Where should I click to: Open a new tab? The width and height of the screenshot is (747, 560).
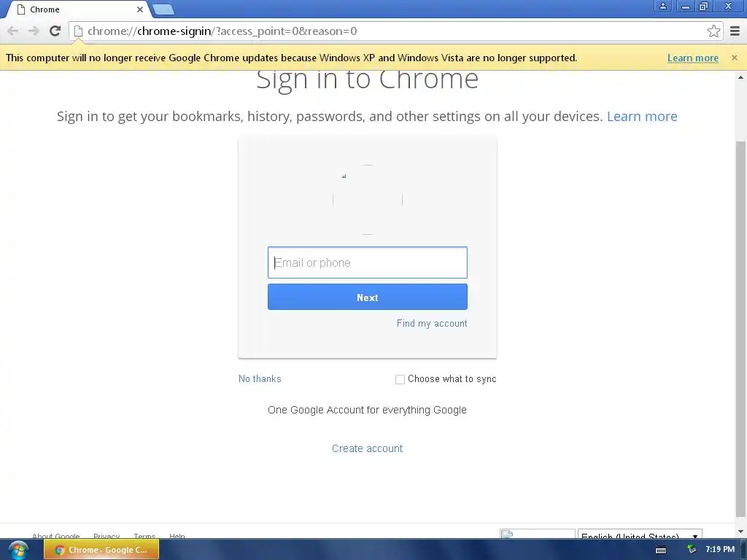click(163, 9)
